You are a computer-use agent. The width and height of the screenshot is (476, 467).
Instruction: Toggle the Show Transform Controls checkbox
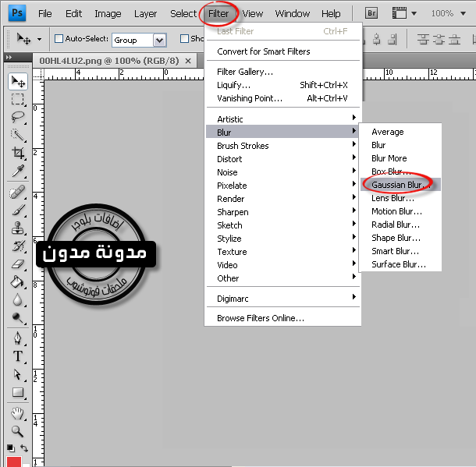[x=184, y=39]
